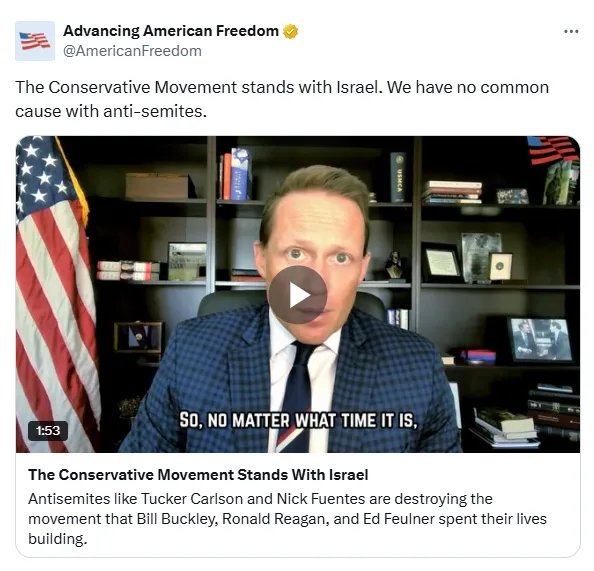
Task: Click the 1:53 video duration badge
Action: click(48, 431)
